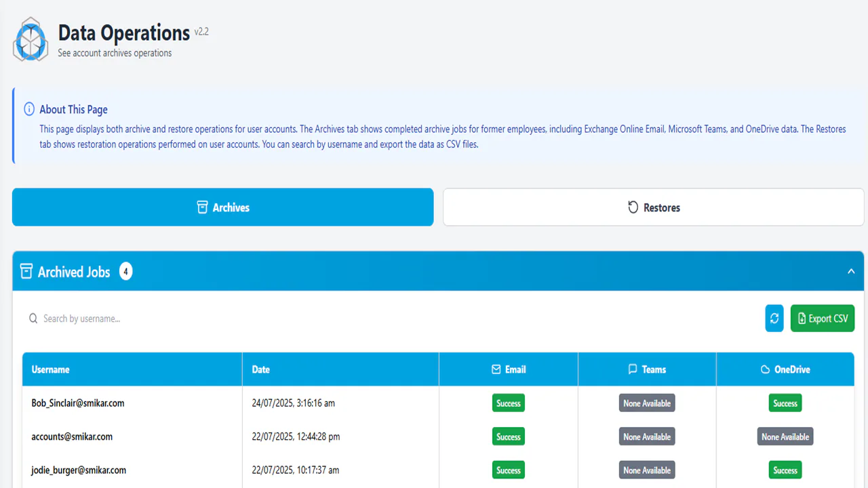Click Teams None Available badge for accounts@smikar.com row
This screenshot has width=868, height=488.
[x=647, y=436]
